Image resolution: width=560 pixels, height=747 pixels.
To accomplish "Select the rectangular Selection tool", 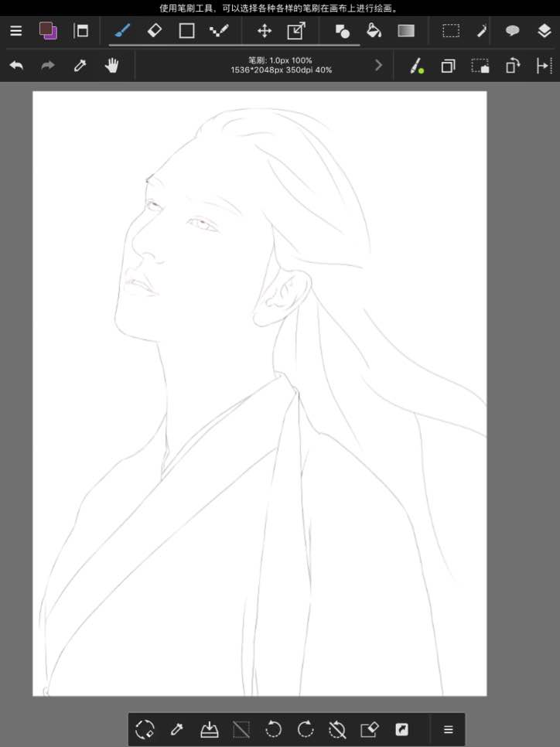I will [451, 31].
